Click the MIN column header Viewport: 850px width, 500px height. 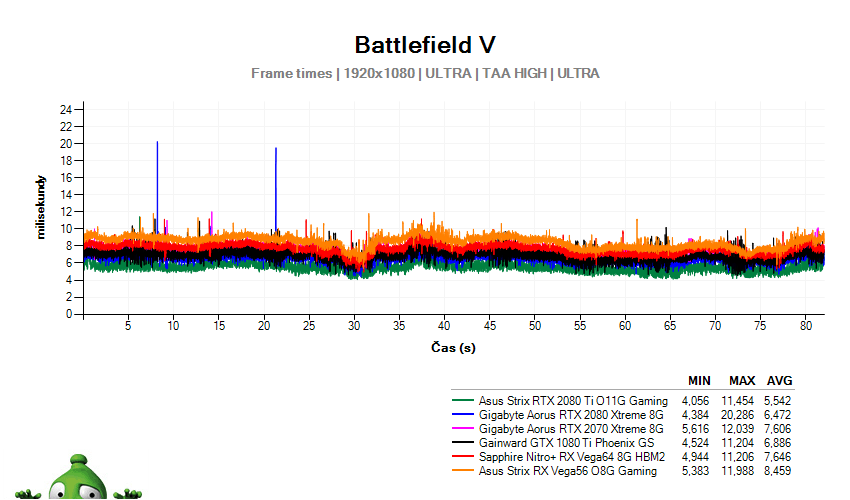[699, 381]
